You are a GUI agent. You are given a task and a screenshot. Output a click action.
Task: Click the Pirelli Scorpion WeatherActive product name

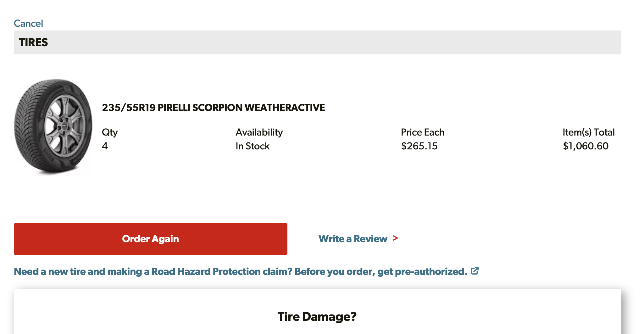241,108
